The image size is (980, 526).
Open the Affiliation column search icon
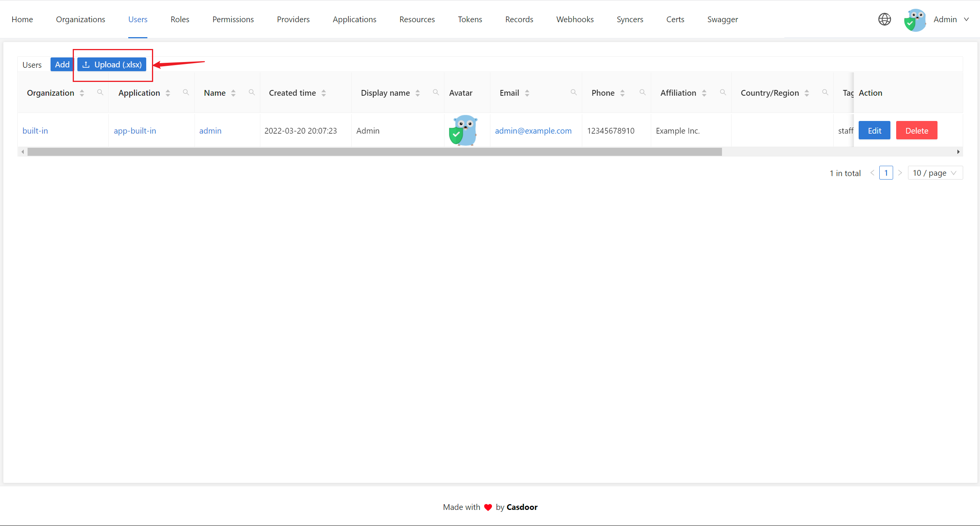(x=723, y=92)
